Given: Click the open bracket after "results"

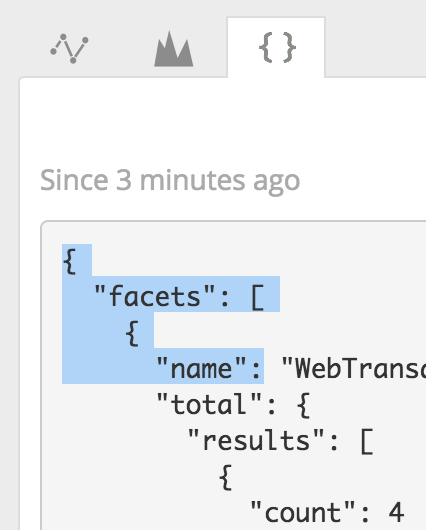Looking at the screenshot, I should pyautogui.click(x=367, y=441).
